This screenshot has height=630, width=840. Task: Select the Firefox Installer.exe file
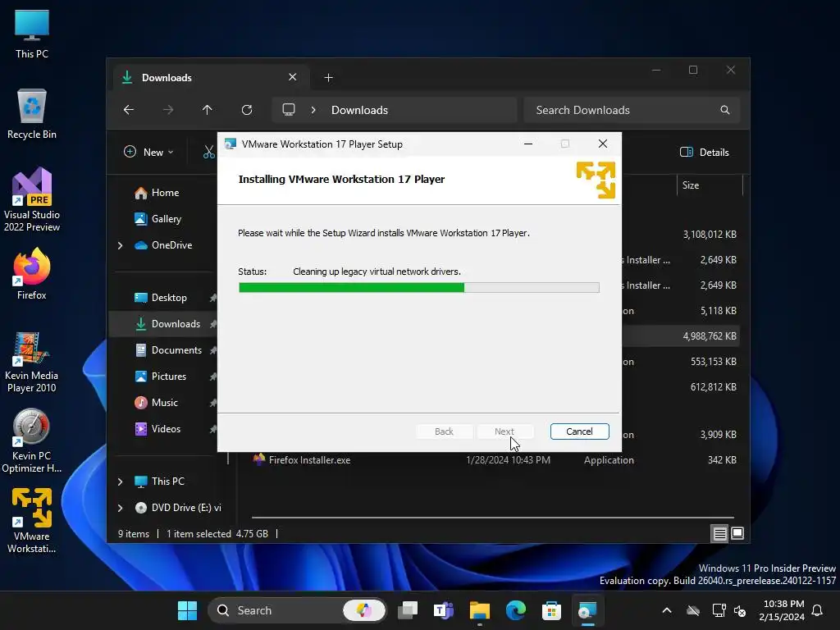[495, 460]
